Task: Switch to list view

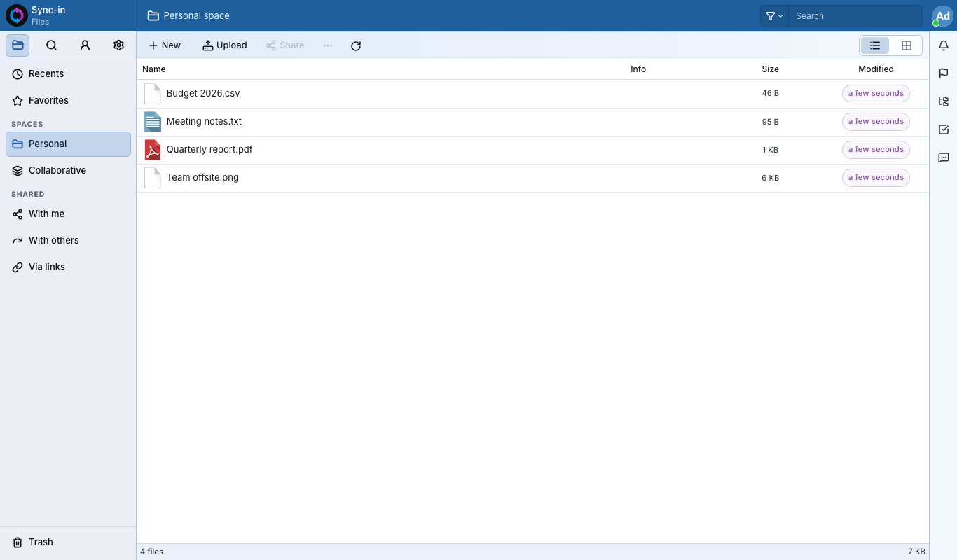Action: click(x=875, y=45)
